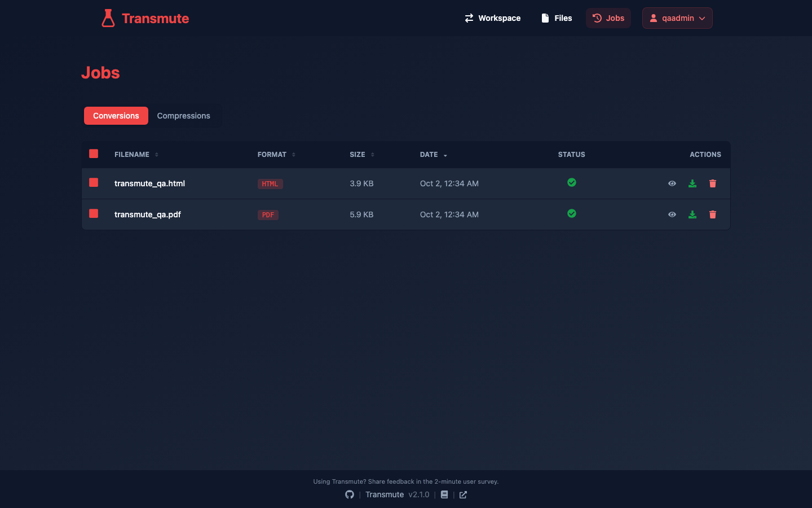Image resolution: width=812 pixels, height=508 pixels.
Task: Click the green status check for transmute_qa.pdf
Action: click(x=572, y=213)
